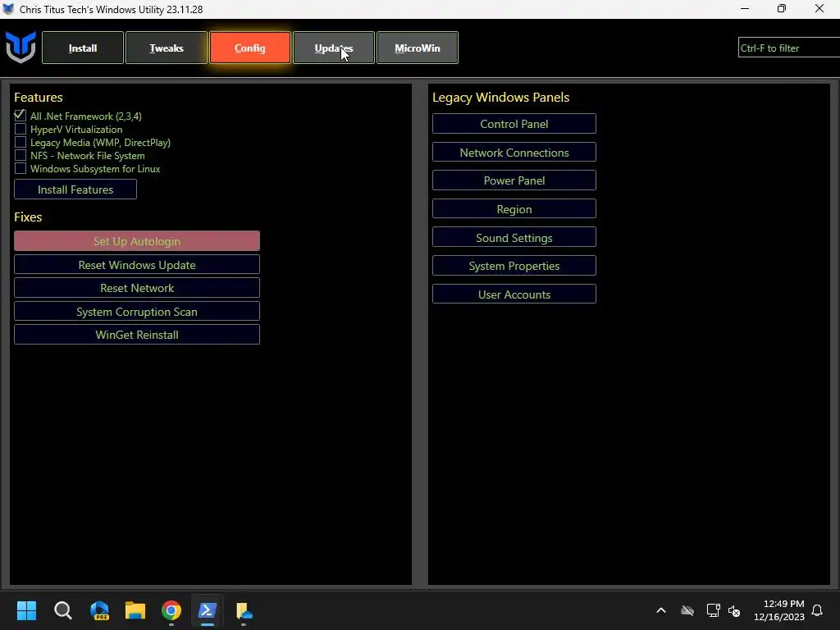The height and width of the screenshot is (630, 840).
Task: Open notification bell in taskbar
Action: [x=818, y=610]
